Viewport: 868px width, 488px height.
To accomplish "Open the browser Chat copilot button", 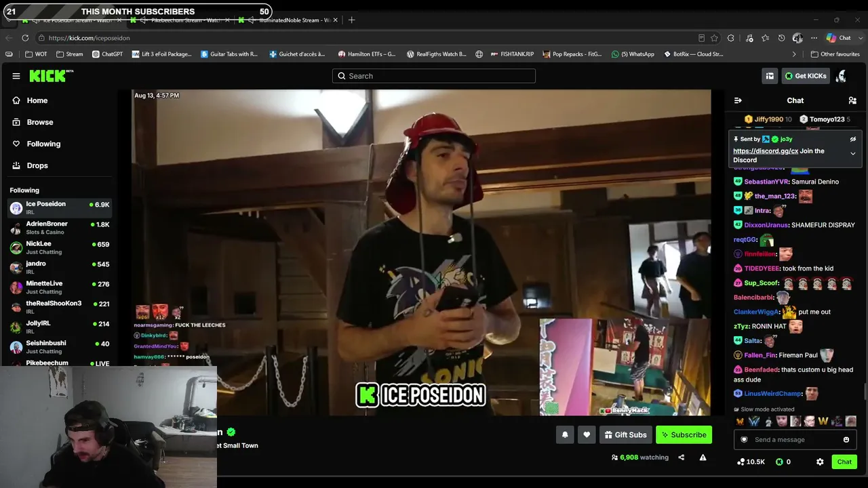I will [839, 38].
